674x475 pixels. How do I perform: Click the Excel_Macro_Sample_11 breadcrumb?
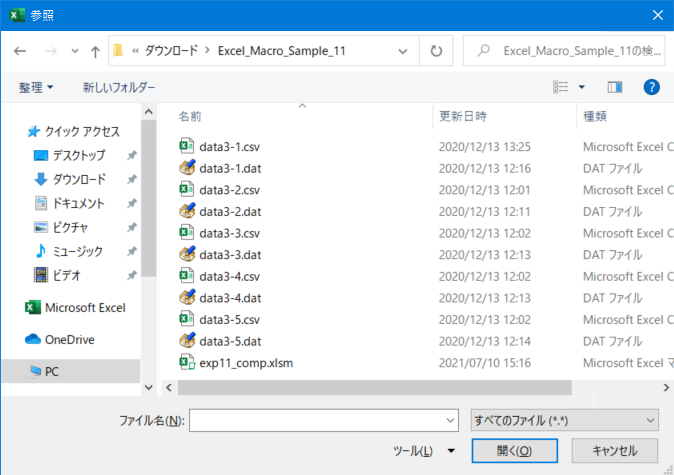(x=282, y=51)
